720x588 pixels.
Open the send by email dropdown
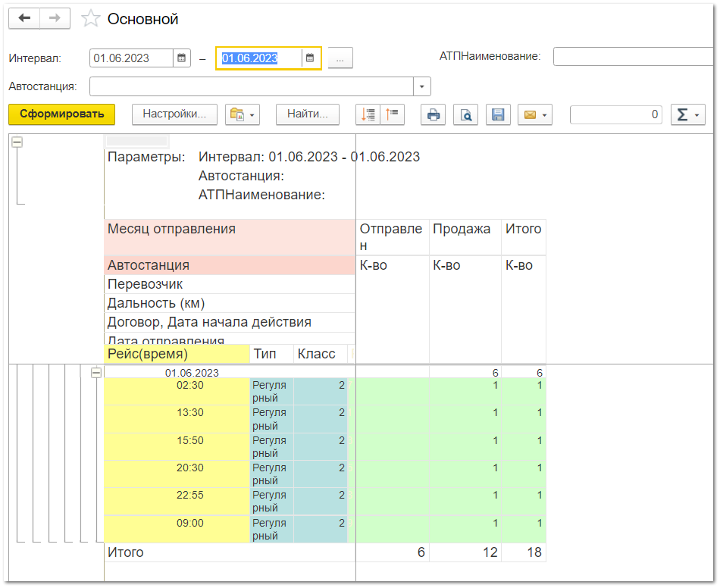[x=534, y=114]
